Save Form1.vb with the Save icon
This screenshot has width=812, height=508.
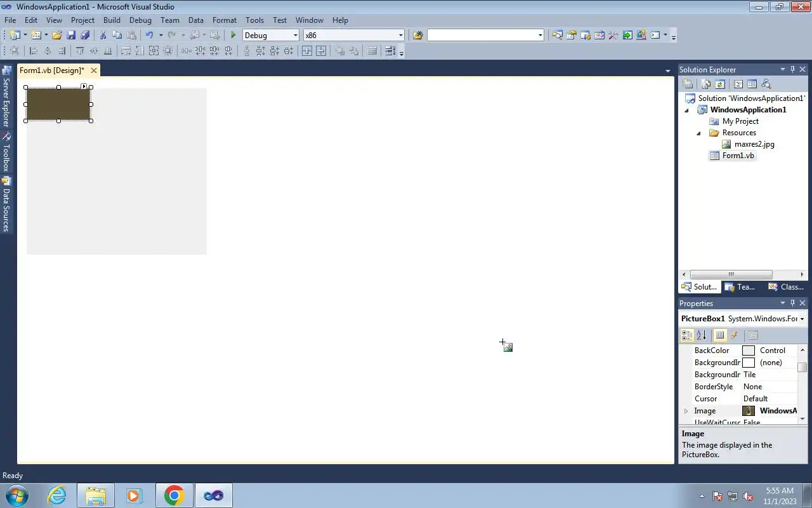(x=71, y=35)
